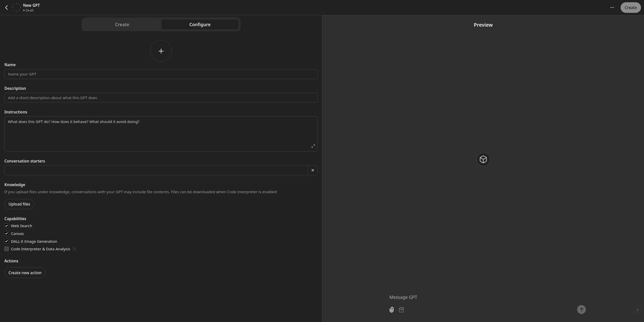The height and width of the screenshot is (322, 644).
Task: Switch to the Create tab
Action: click(x=122, y=24)
